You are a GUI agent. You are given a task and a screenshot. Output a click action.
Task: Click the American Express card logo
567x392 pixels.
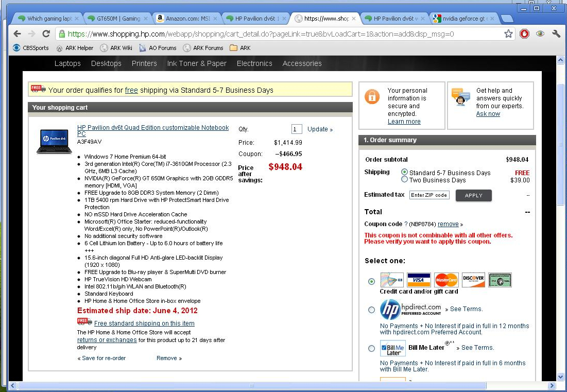point(500,280)
